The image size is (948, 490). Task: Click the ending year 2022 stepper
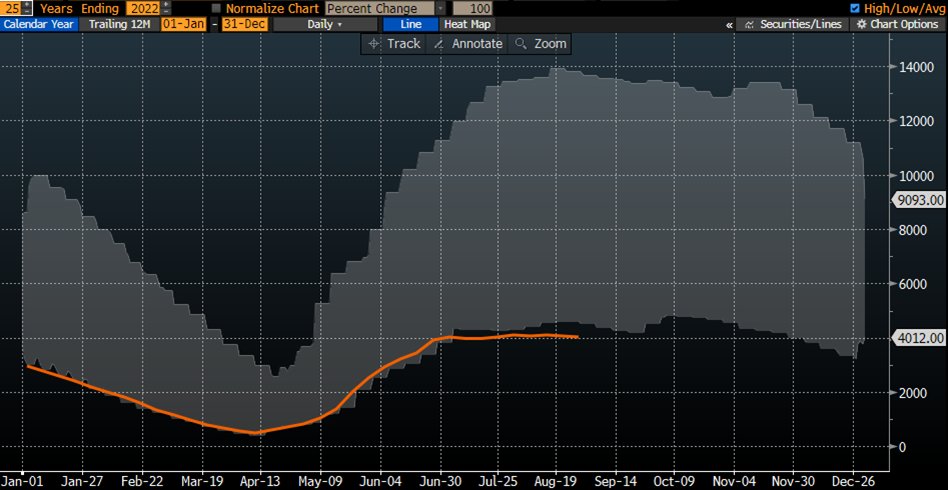[166, 8]
